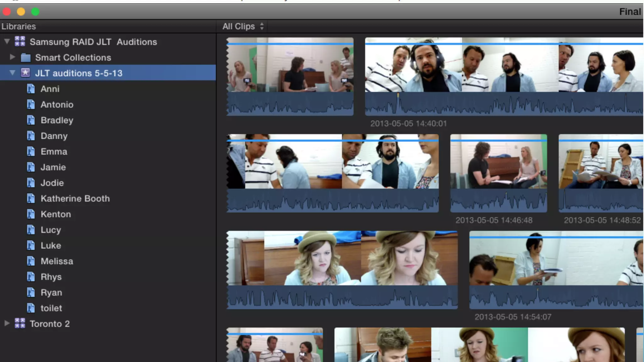Click the Libraries panel header
Viewport: 644px width, 362px height.
pos(19,26)
